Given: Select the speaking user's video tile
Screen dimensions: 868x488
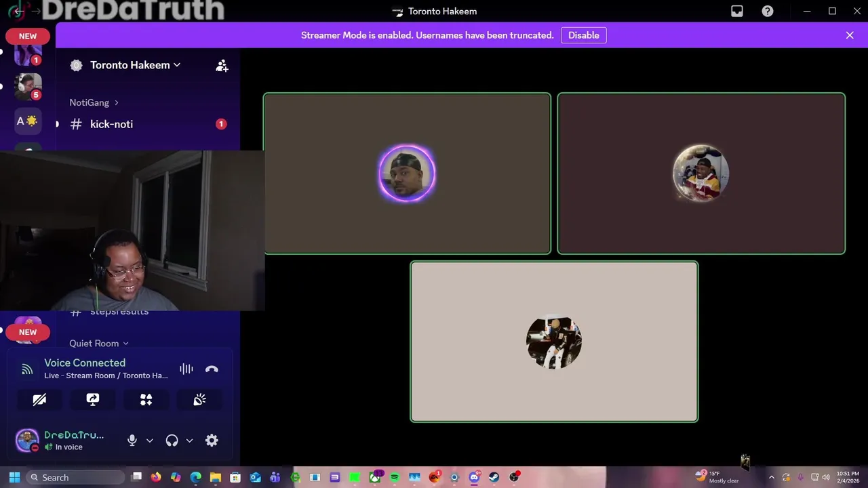Looking at the screenshot, I should 407,174.
